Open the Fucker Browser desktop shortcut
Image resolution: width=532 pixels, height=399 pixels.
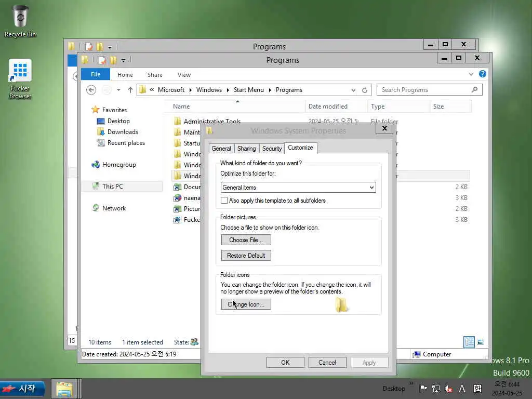[x=20, y=79]
